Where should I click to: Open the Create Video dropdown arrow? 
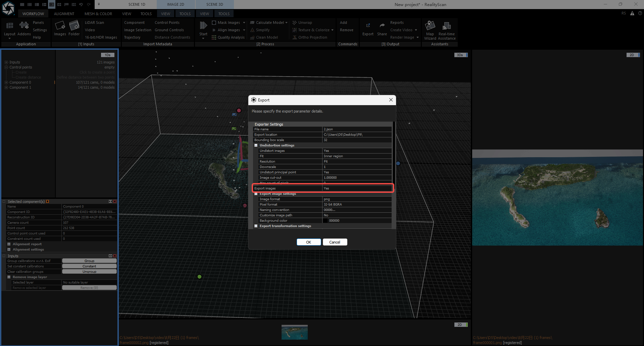click(416, 30)
